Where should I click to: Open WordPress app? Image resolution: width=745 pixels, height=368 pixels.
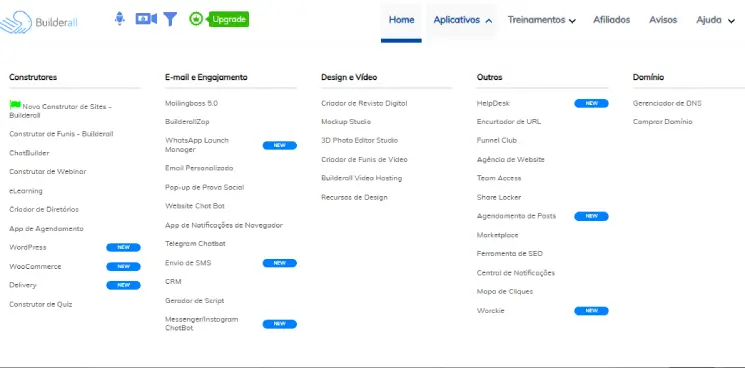pyautogui.click(x=28, y=247)
